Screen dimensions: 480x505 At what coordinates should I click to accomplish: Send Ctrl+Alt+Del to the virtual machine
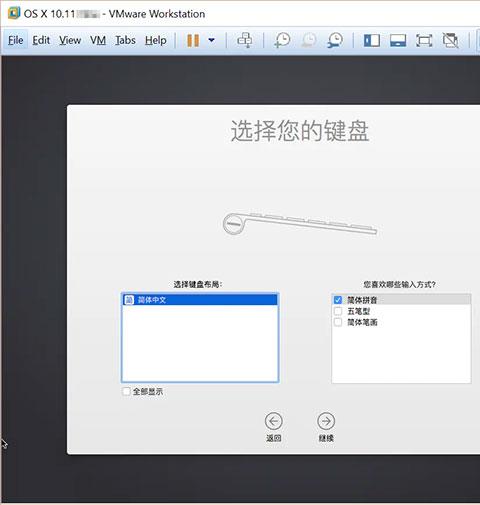(245, 40)
